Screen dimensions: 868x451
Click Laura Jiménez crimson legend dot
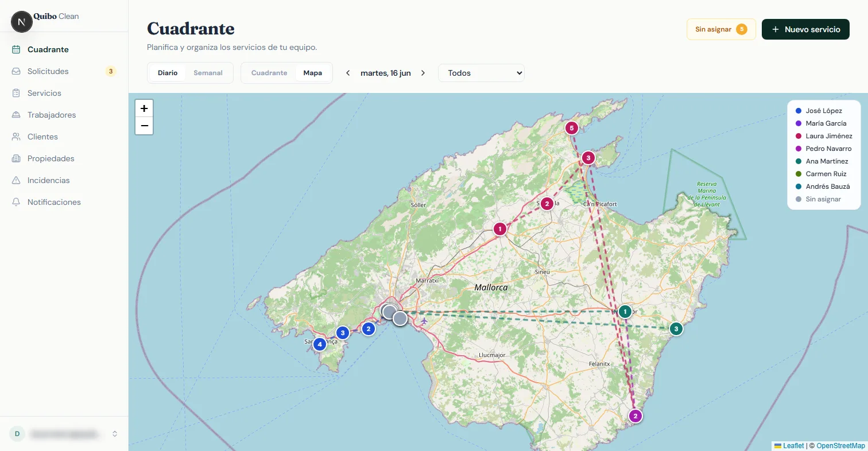click(798, 136)
